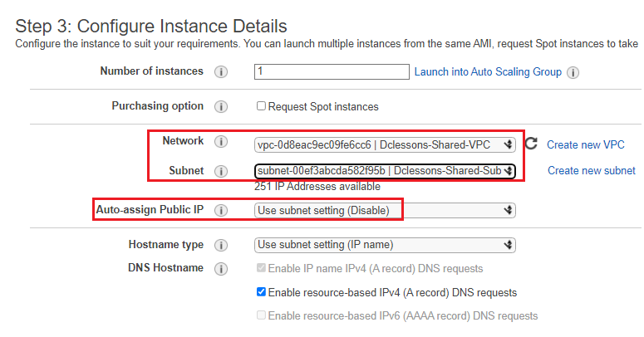Enable Request Spot instances checkbox
Image resolution: width=644 pixels, height=337 pixels.
(261, 106)
